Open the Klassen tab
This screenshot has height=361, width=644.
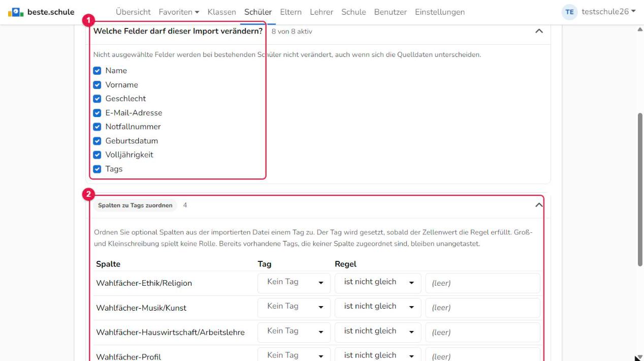pos(222,12)
